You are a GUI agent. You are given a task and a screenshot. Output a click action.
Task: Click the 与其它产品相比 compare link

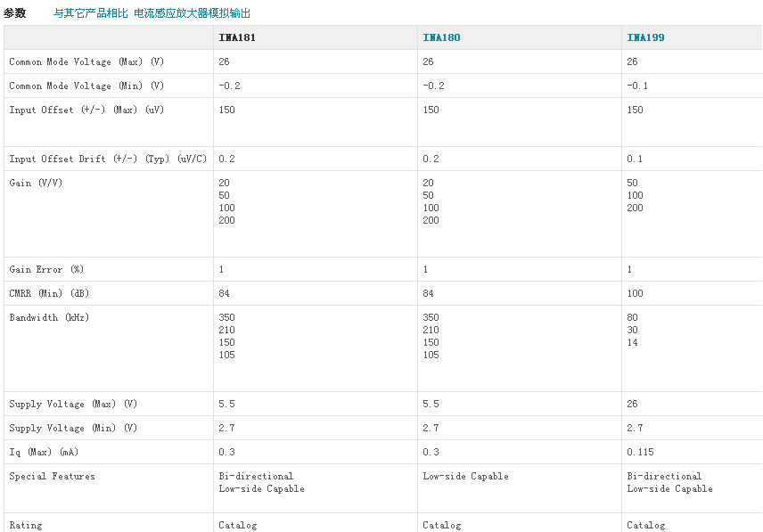tap(91, 13)
